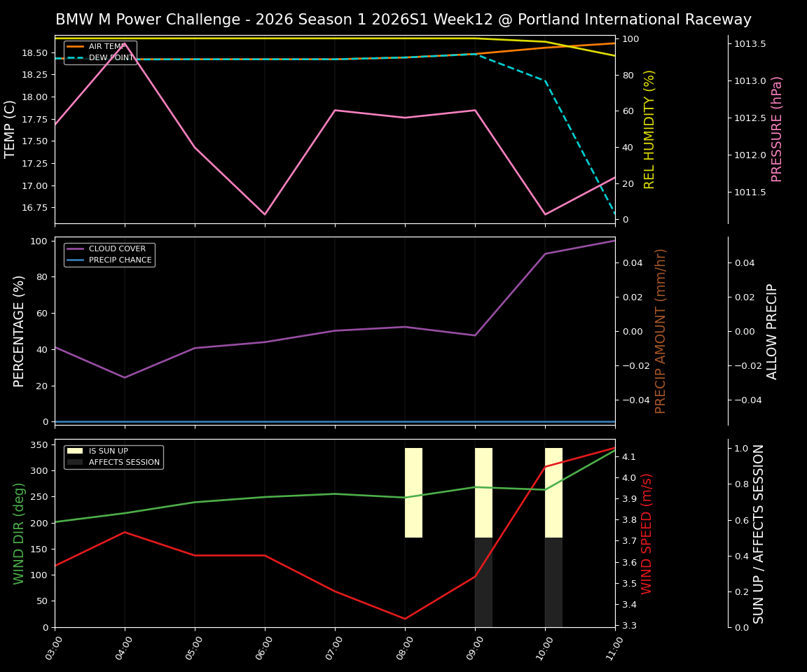Expand the middle chart legend box
Viewport: 807px width, 672px height.
pyautogui.click(x=109, y=253)
